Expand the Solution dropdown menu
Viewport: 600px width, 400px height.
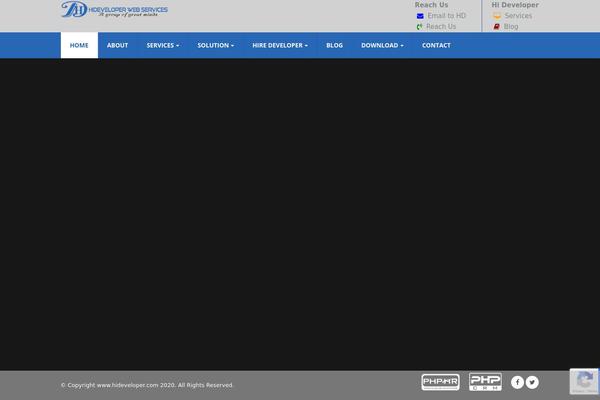(215, 45)
